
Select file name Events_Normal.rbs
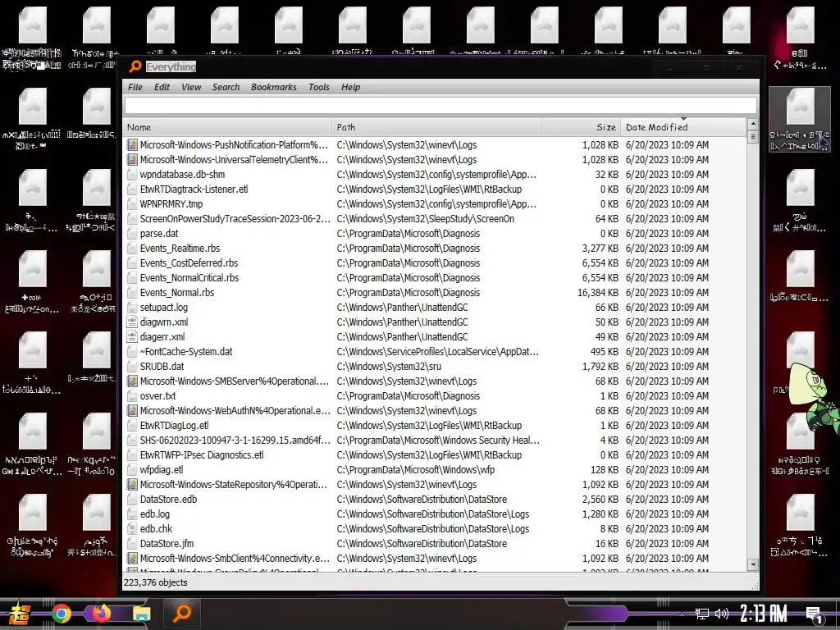pyautogui.click(x=177, y=293)
